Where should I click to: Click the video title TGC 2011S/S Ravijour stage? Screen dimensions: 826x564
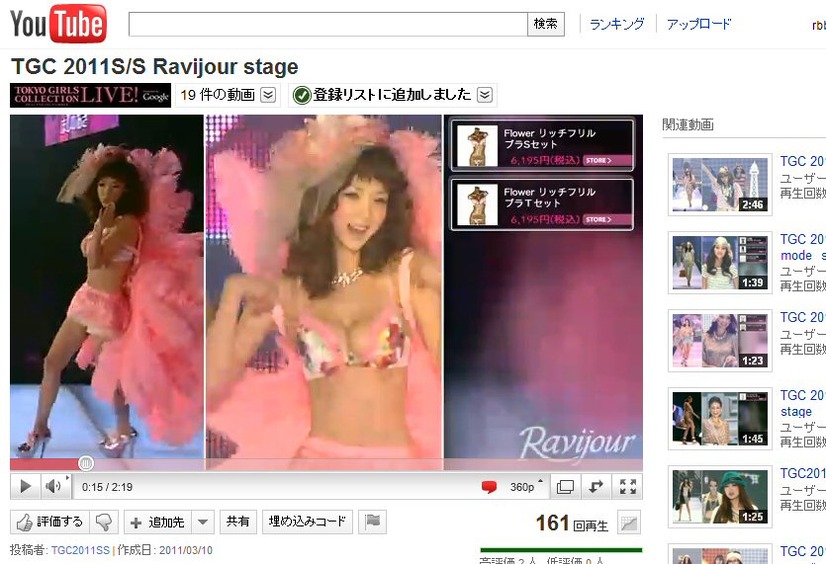pyautogui.click(x=154, y=67)
